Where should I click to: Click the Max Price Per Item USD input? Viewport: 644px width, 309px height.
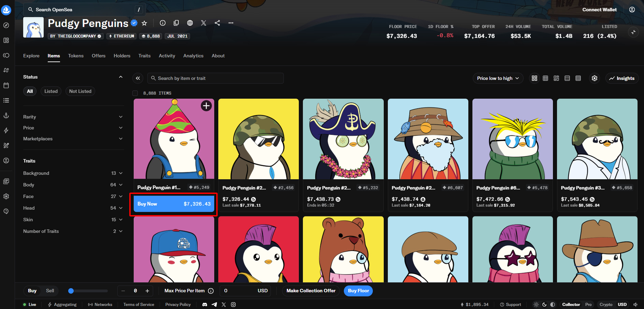pyautogui.click(x=246, y=291)
